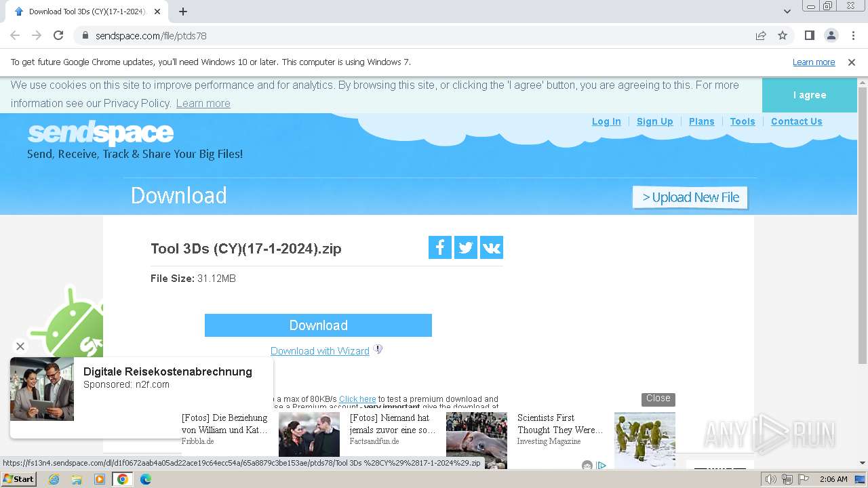Image resolution: width=868 pixels, height=488 pixels.
Task: View site lock info icon
Action: [x=85, y=35]
